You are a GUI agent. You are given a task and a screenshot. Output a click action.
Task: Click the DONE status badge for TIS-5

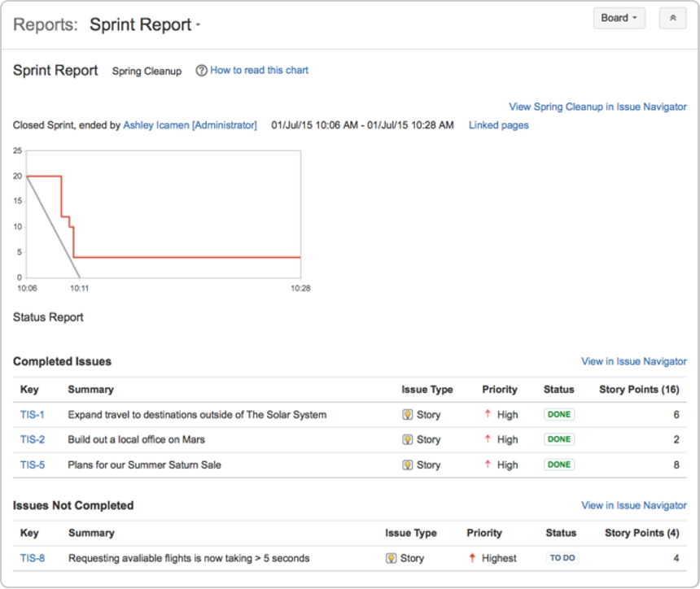558,465
